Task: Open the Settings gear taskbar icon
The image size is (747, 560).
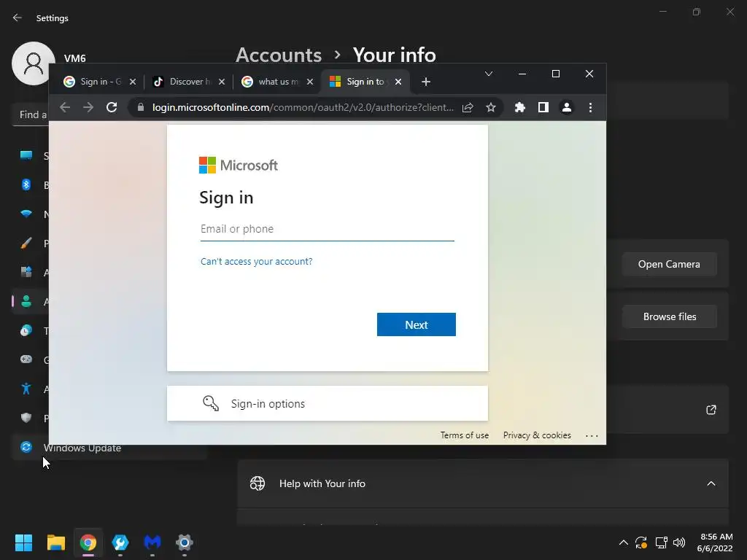Action: 185,542
